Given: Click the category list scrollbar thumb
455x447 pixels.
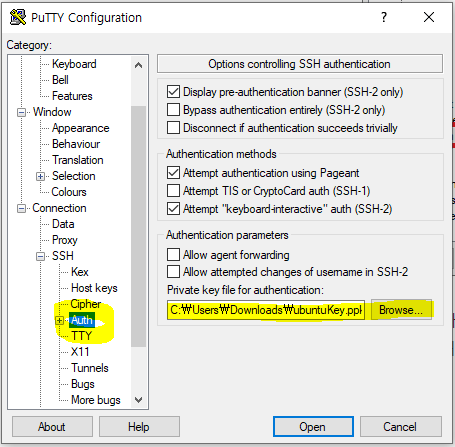Looking at the screenshot, I should [138, 226].
